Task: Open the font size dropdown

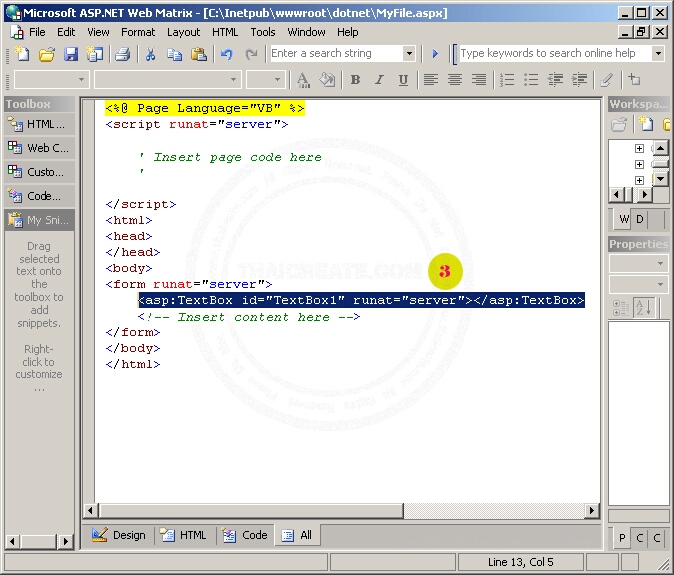Action: (x=277, y=80)
